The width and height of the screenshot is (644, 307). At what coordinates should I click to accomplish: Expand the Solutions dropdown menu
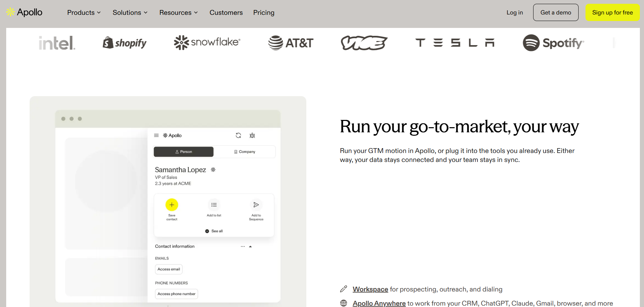(x=130, y=12)
